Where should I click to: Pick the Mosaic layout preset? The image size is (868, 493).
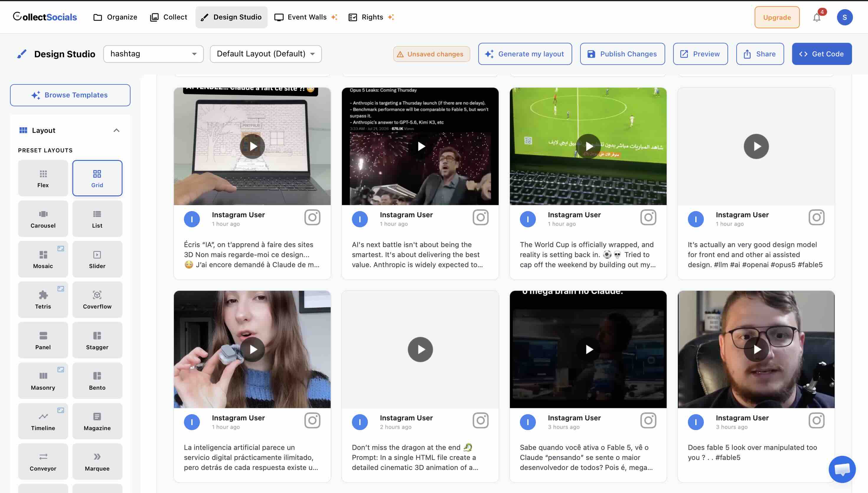[x=43, y=259]
